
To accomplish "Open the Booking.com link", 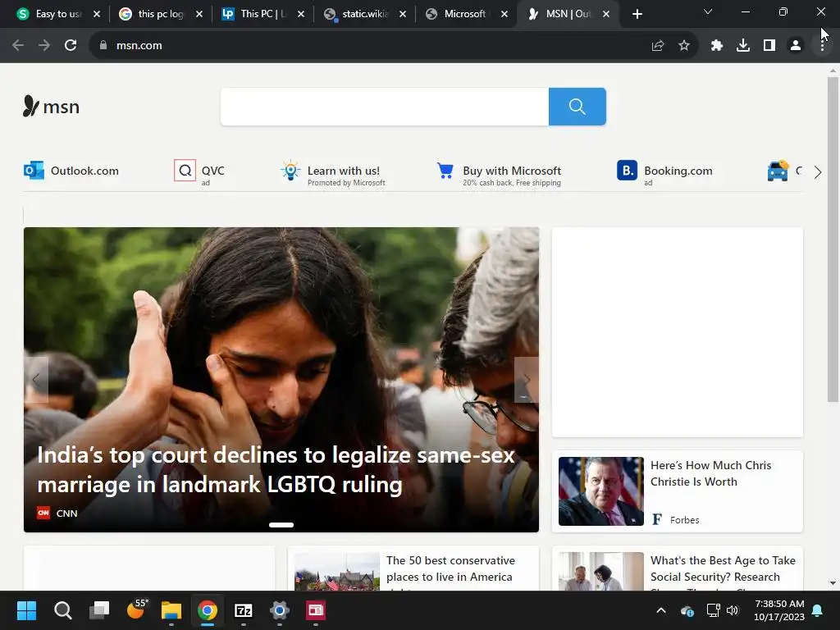I will (x=678, y=171).
